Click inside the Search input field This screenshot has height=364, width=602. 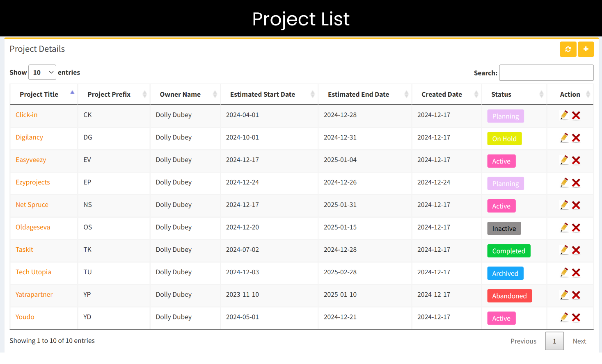[546, 73]
